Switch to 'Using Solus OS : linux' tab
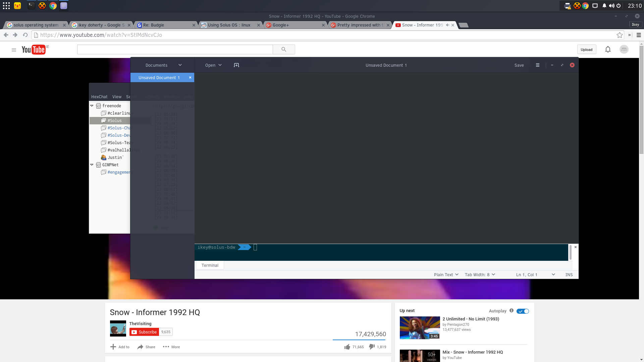644x362 pixels. point(230,25)
